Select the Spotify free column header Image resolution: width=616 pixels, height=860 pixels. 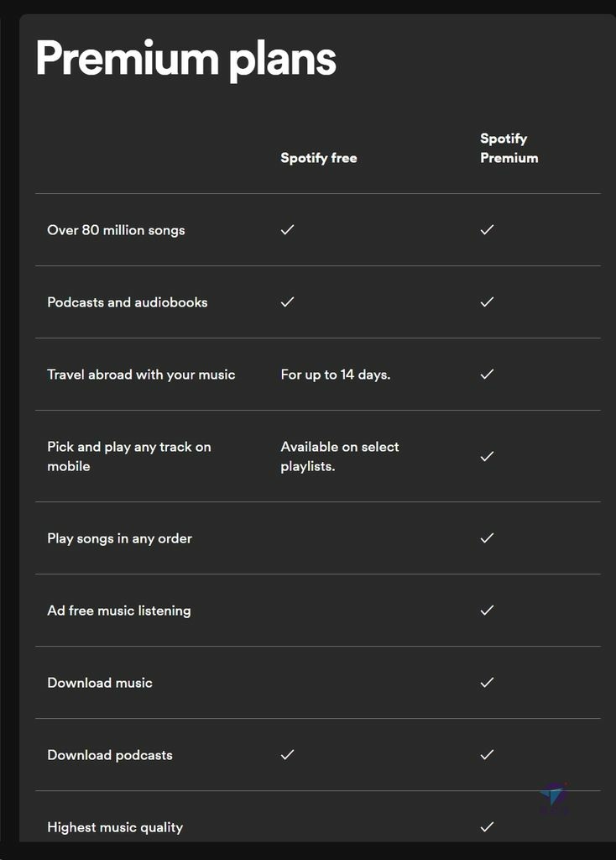point(318,158)
